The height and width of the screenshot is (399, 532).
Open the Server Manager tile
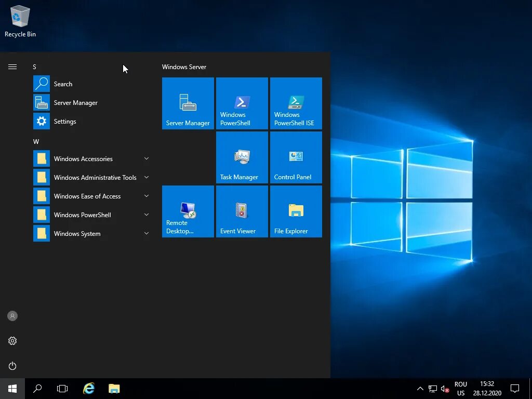tap(188, 103)
